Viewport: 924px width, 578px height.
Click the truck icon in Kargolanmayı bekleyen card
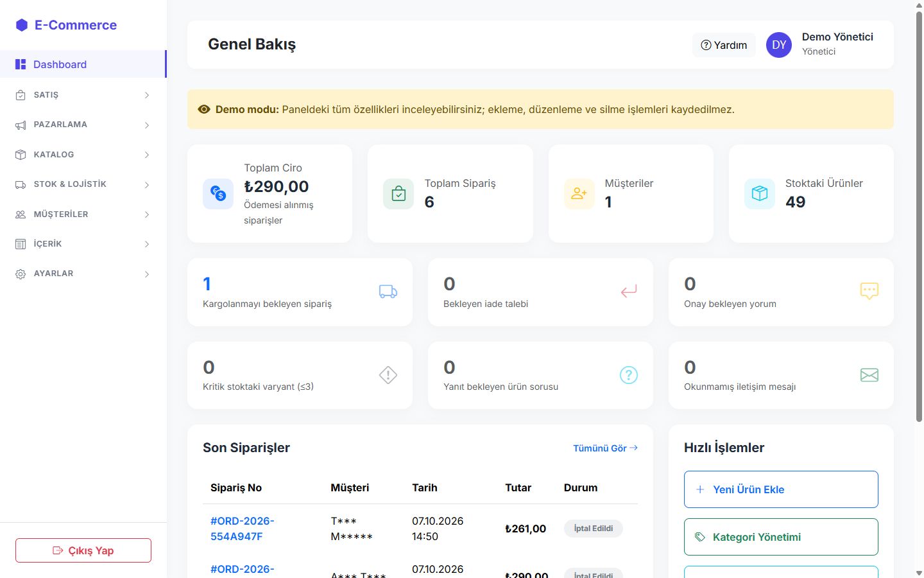point(388,292)
